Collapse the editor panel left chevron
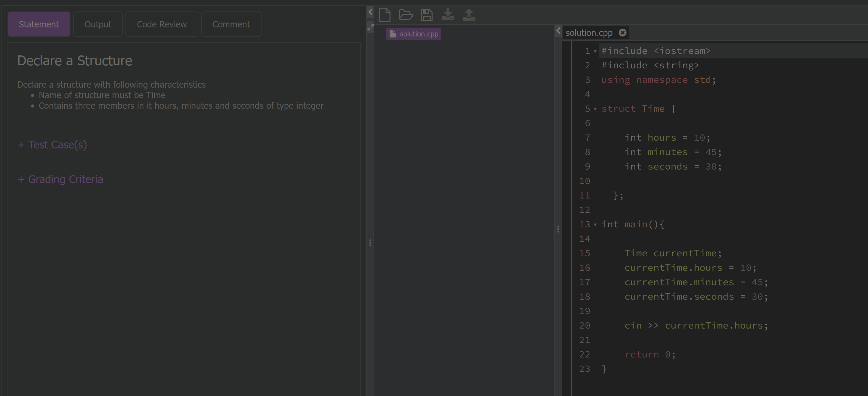The height and width of the screenshot is (396, 868). pos(558,31)
